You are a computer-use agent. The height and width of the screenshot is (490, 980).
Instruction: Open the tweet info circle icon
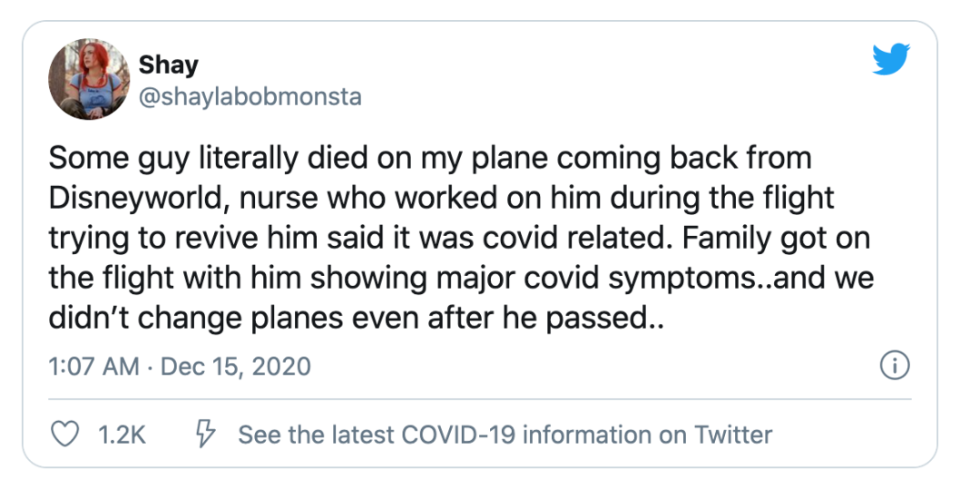[895, 367]
